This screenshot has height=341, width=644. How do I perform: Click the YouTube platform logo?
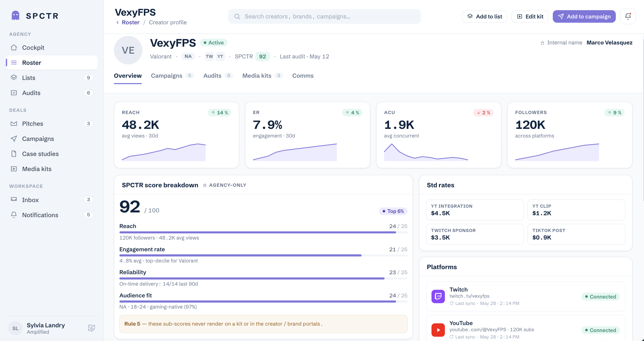(x=438, y=330)
